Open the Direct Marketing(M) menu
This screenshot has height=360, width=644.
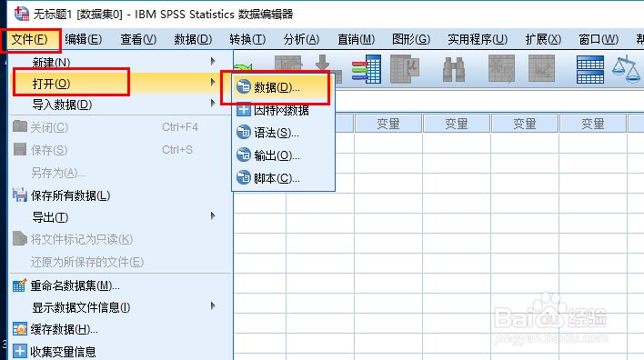(356, 40)
